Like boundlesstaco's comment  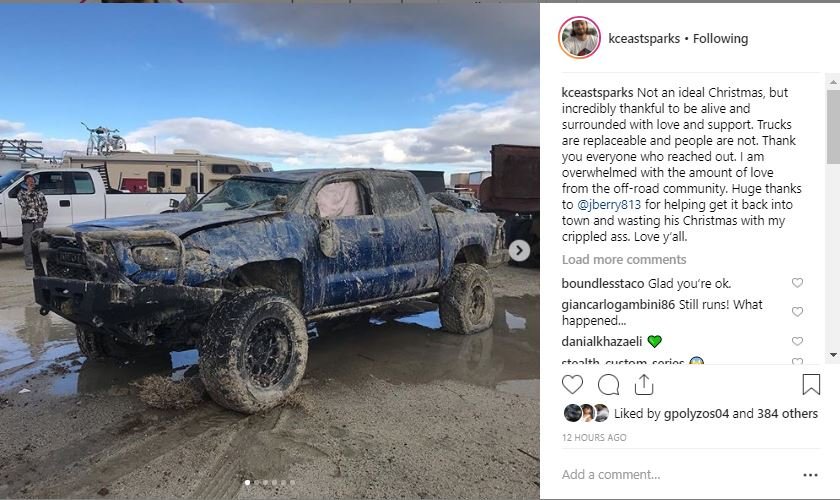coord(797,282)
